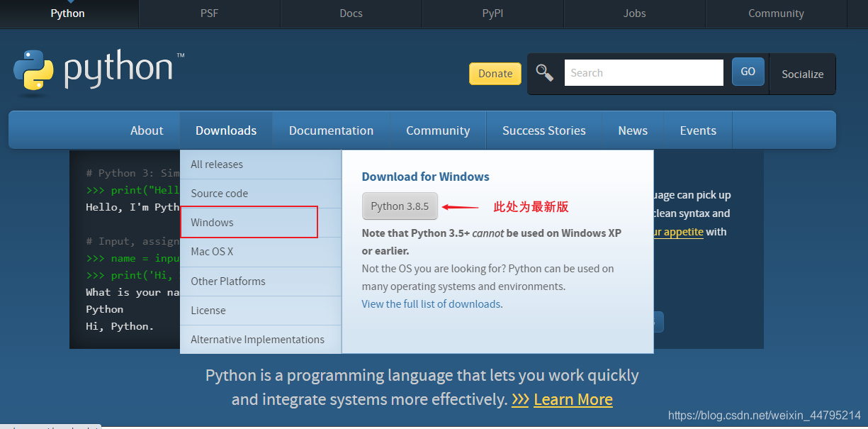Open Alternative Implementations menu entry
Viewport: 868px width, 429px height.
[261, 340]
